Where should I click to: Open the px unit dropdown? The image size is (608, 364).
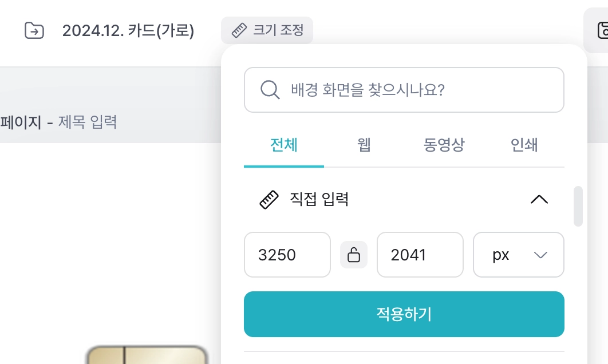(x=519, y=255)
